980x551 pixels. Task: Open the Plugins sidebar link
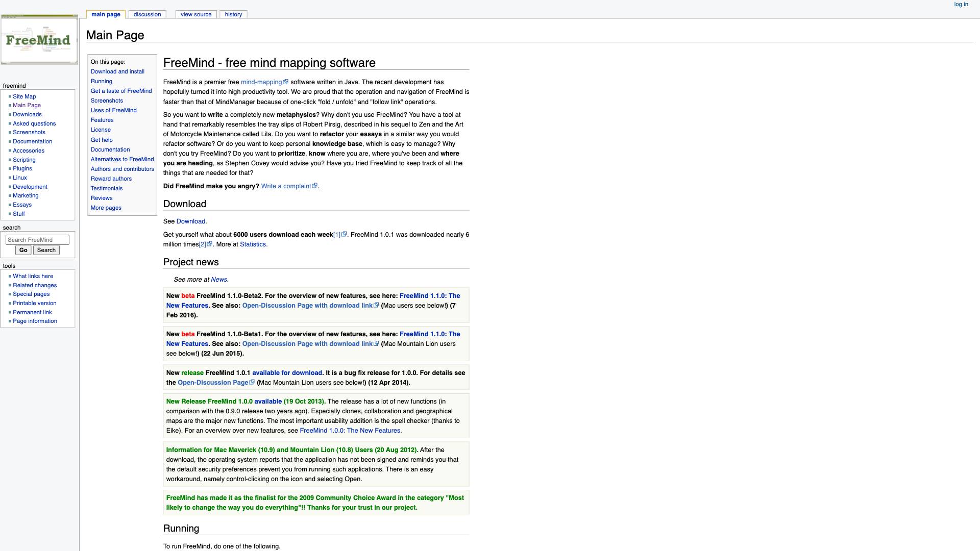(x=22, y=168)
